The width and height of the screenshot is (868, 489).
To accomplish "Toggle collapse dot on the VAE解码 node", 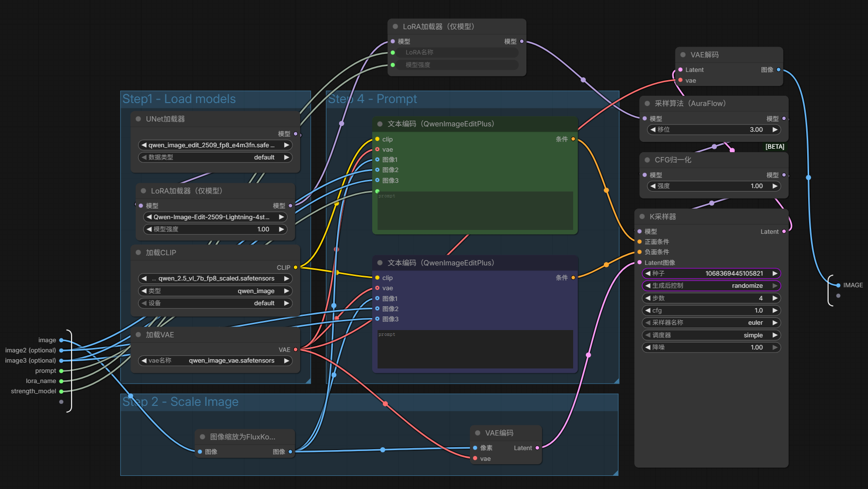I will click(683, 55).
